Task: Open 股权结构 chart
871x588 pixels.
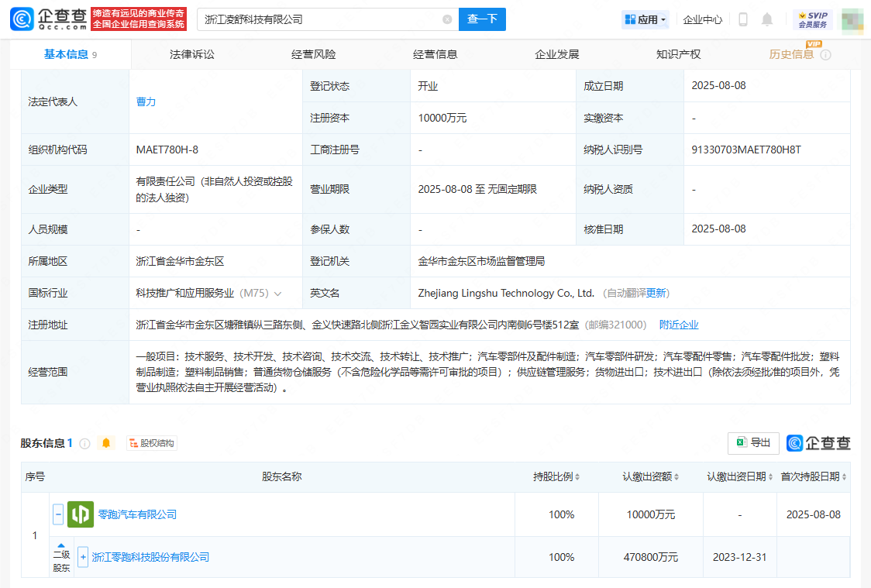Action: pyautogui.click(x=152, y=443)
